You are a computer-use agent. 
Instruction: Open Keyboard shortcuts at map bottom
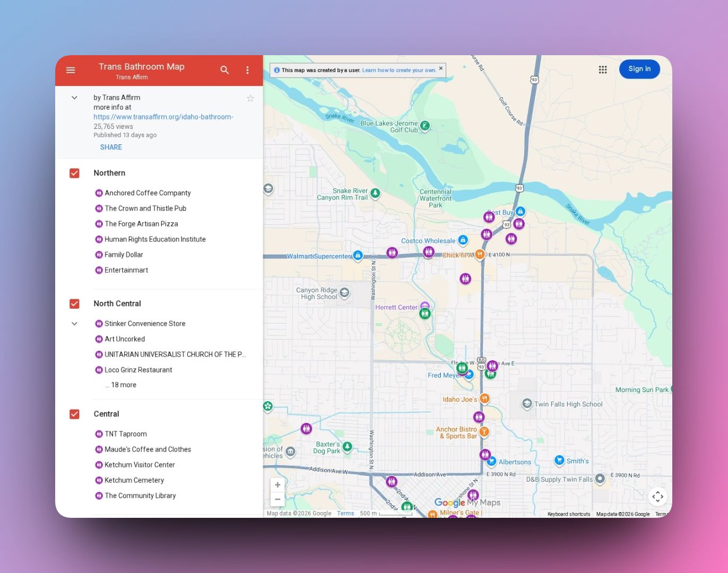pos(569,514)
